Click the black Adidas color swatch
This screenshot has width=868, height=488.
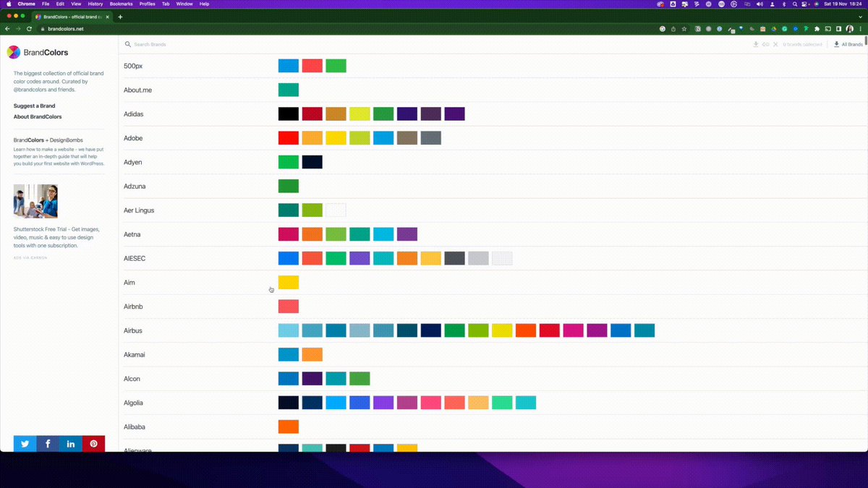[x=289, y=114]
